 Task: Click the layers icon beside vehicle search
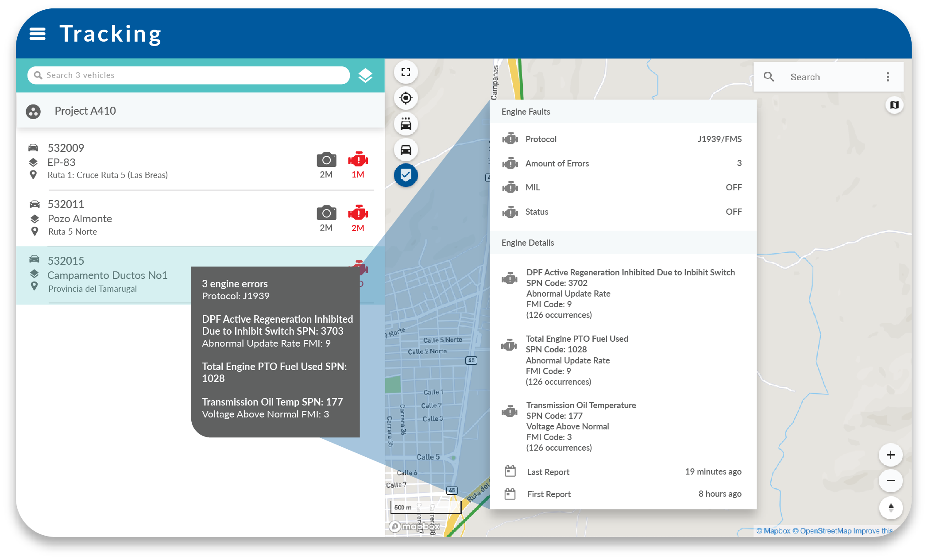pos(365,76)
